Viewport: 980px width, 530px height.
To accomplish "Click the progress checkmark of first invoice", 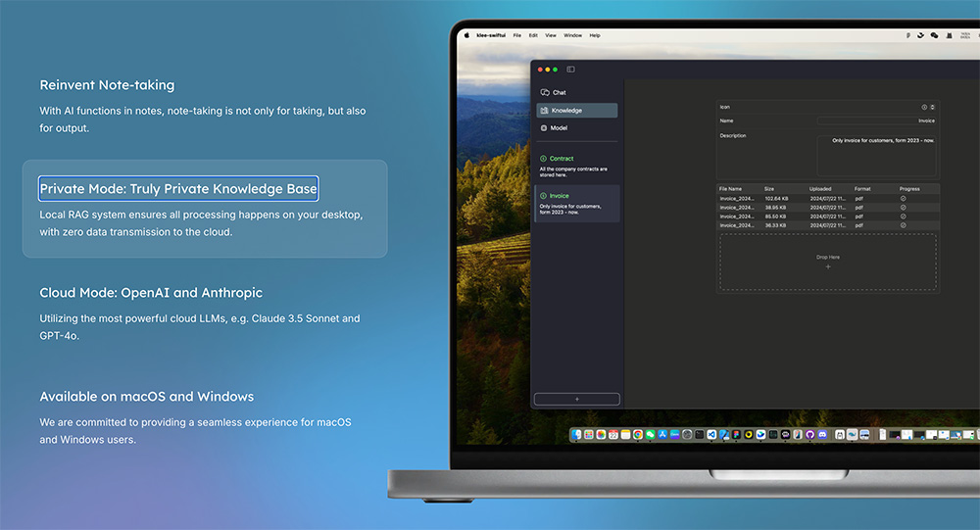I will [903, 199].
